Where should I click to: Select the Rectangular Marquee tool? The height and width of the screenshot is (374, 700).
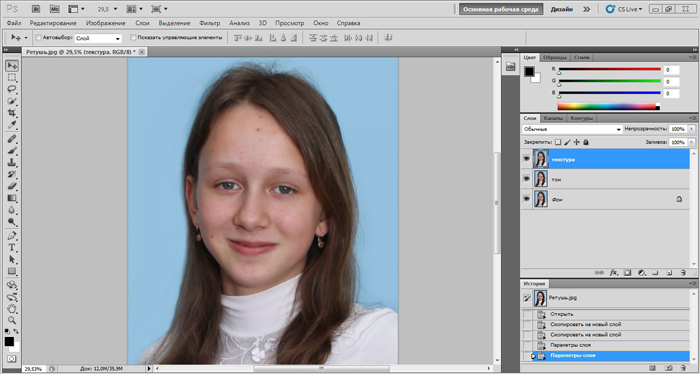coord(12,77)
